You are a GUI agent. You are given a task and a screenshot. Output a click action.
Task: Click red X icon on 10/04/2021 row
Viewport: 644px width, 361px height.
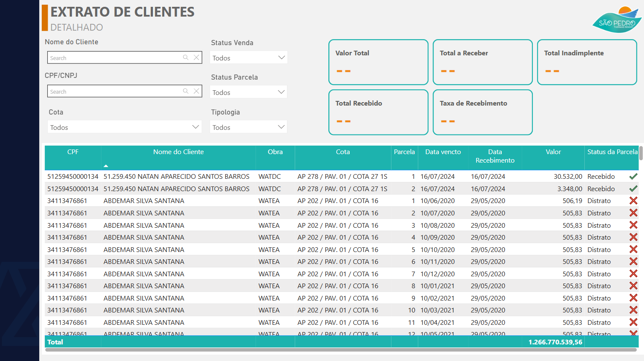coord(633,322)
